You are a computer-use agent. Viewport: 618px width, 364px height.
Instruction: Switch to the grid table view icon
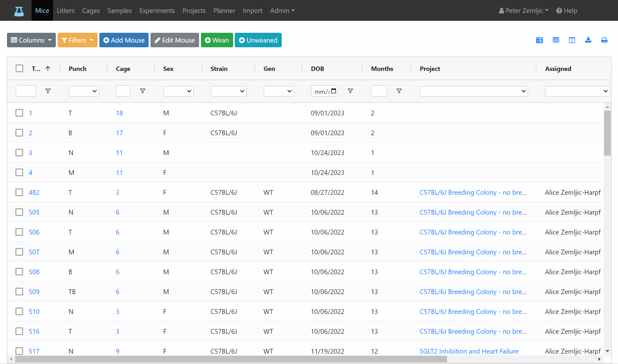click(x=556, y=40)
